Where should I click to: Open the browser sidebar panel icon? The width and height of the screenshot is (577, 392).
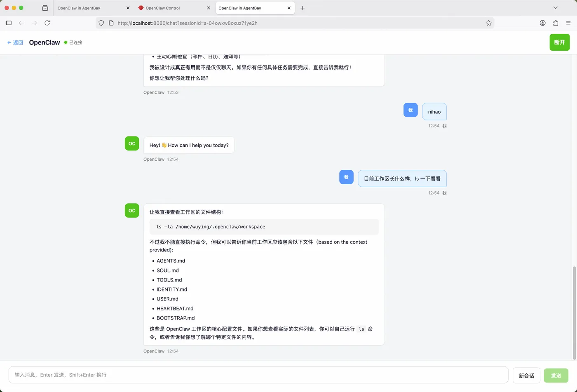tap(9, 23)
